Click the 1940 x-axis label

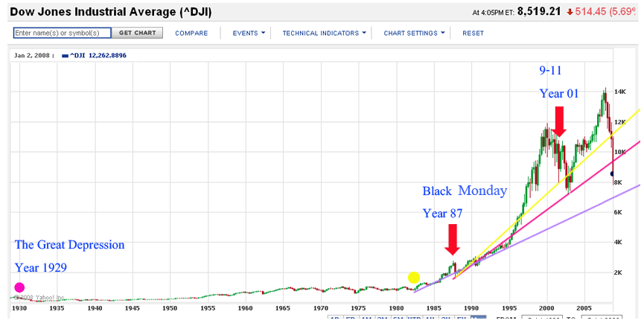pos(95,308)
